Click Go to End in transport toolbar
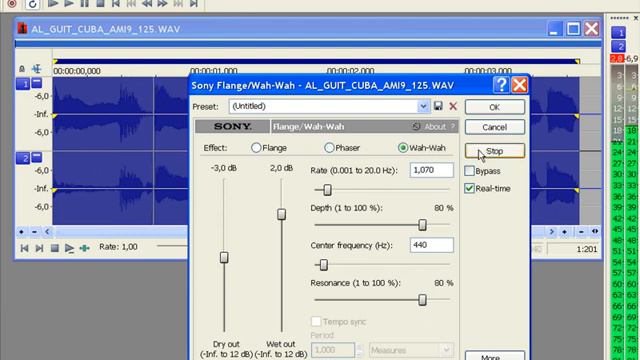Screen dimensions: 640x360 click(193, 4)
